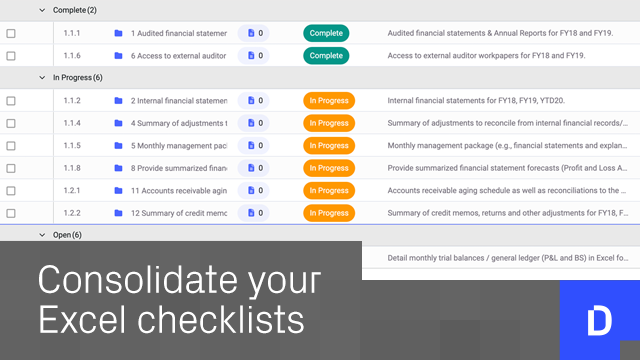The height and width of the screenshot is (360, 640).
Task: Click document count icon in row 1.2.1
Action: tap(253, 190)
